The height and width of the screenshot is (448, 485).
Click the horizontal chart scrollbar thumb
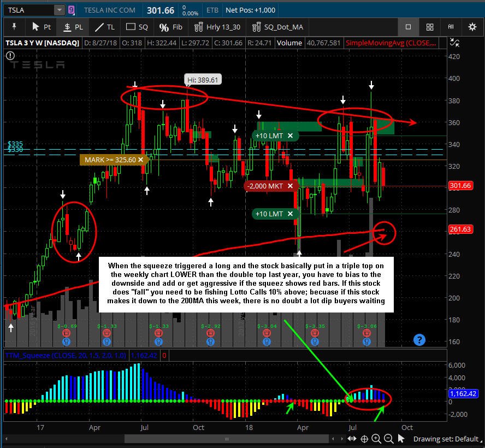227,439
